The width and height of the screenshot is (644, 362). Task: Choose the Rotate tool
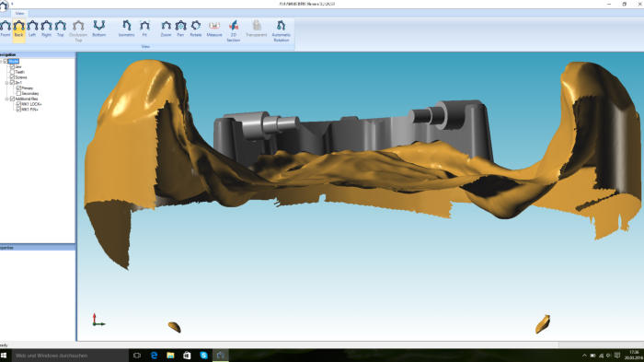(195, 29)
